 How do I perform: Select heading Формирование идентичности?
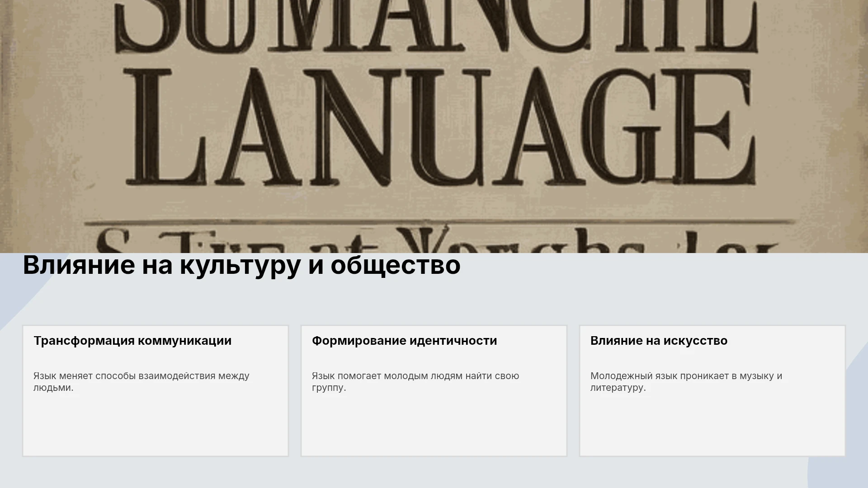coord(404,341)
